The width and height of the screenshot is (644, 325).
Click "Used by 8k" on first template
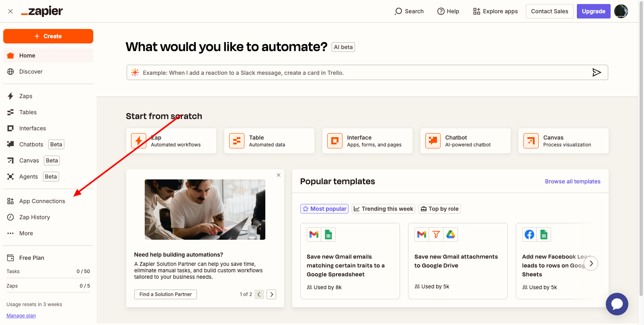click(324, 287)
